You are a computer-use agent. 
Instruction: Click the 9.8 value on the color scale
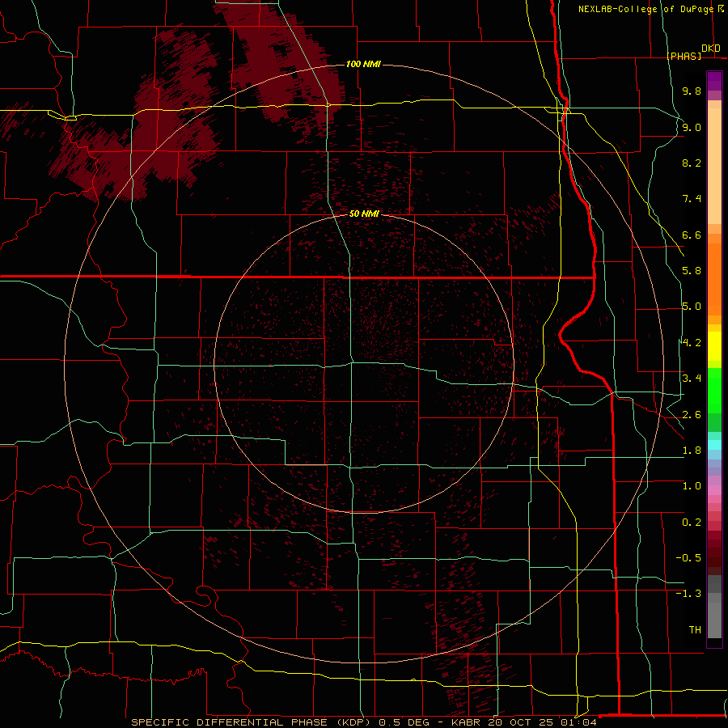692,91
